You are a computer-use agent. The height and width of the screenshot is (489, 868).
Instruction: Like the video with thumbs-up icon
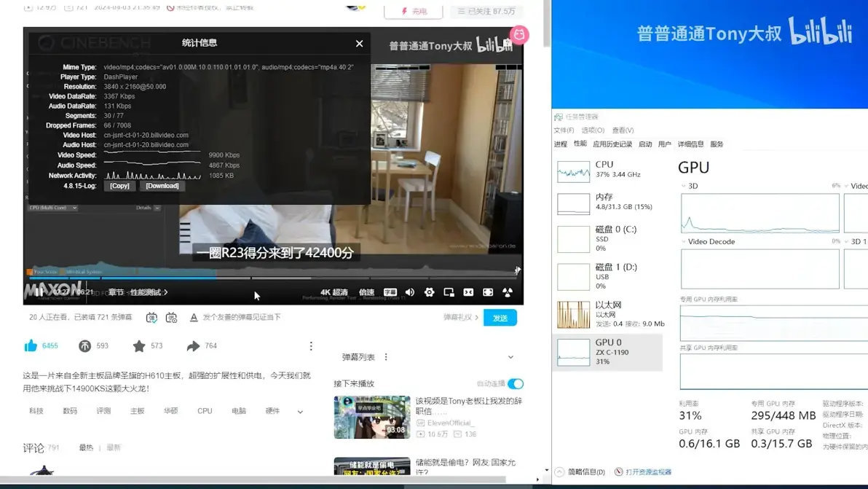point(31,345)
